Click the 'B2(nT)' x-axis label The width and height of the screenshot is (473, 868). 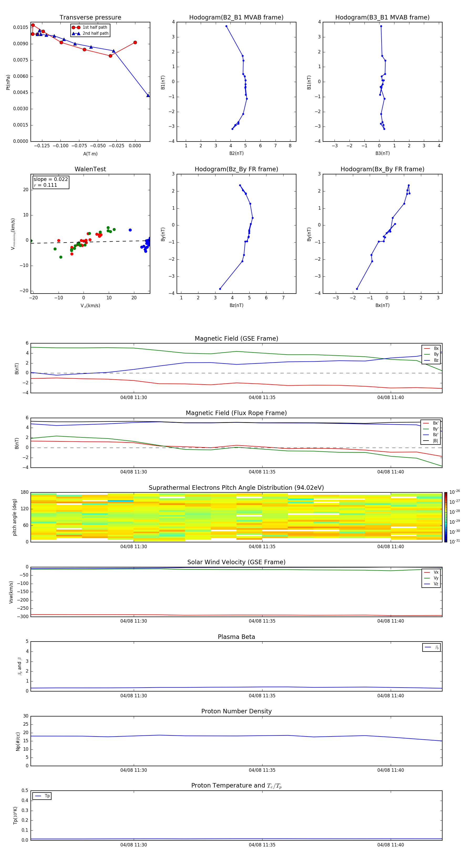(x=236, y=153)
